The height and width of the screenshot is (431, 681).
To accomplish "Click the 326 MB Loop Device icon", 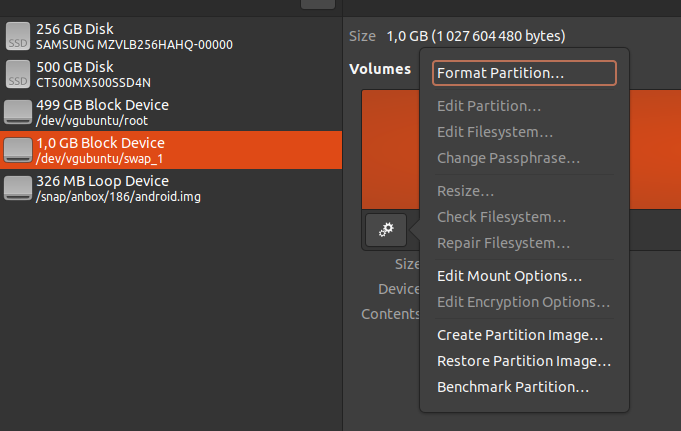I will click(18, 188).
